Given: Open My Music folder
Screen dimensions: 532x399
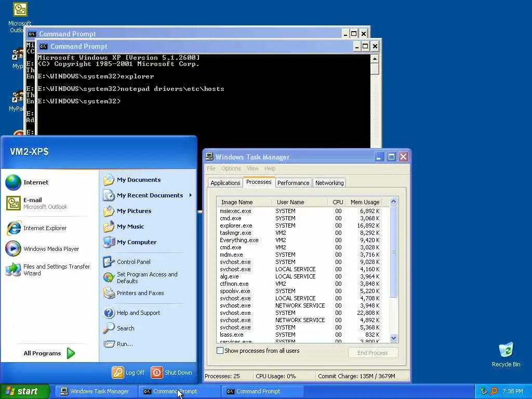Looking at the screenshot, I should pyautogui.click(x=124, y=227).
